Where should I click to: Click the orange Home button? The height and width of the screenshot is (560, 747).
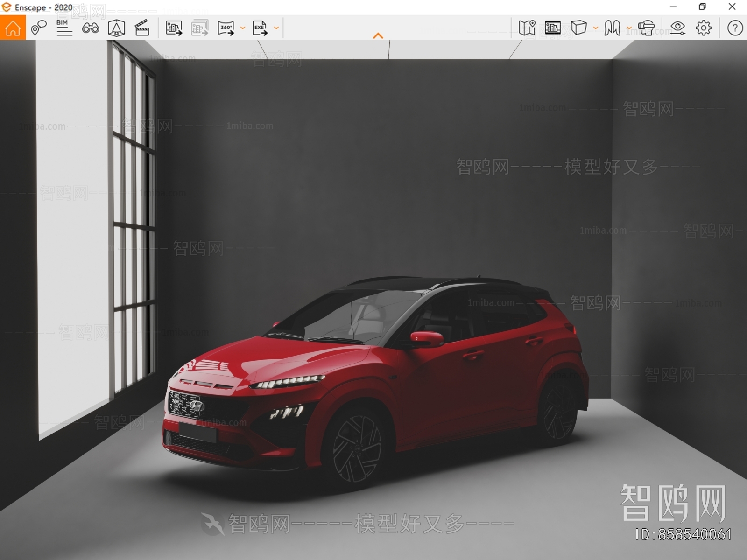tap(13, 28)
